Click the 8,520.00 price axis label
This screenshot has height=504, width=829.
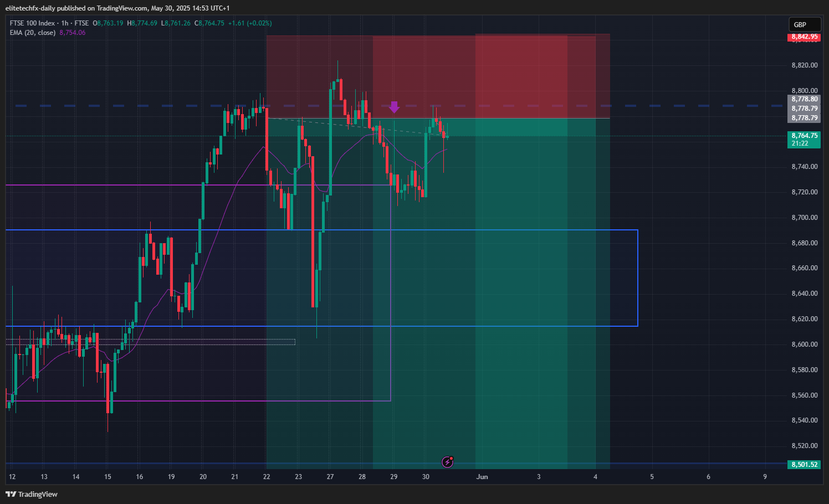804,446
